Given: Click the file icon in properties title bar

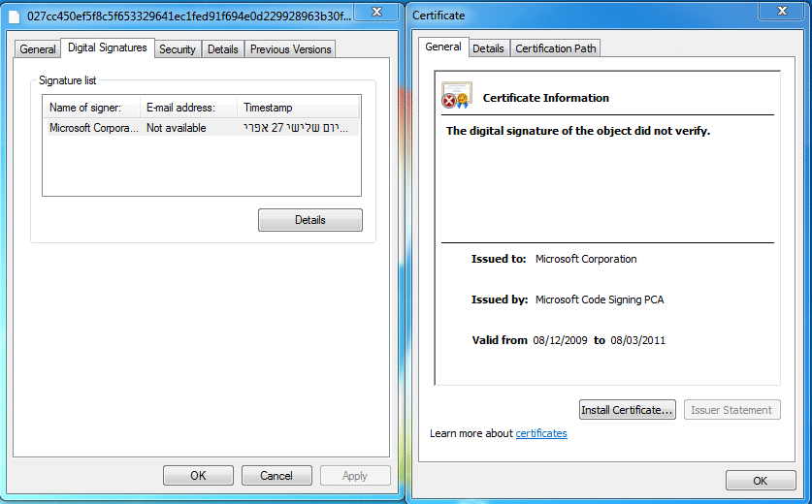Looking at the screenshot, I should pyautogui.click(x=14, y=16).
